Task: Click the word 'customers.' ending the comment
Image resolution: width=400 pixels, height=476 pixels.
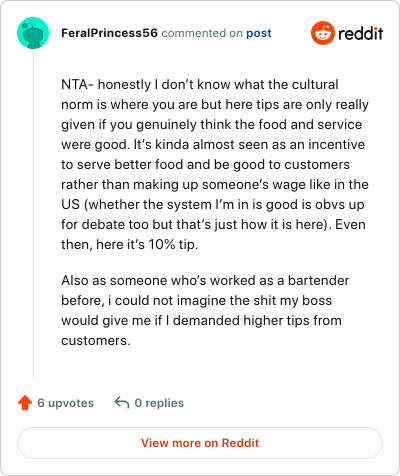Action: pos(96,340)
